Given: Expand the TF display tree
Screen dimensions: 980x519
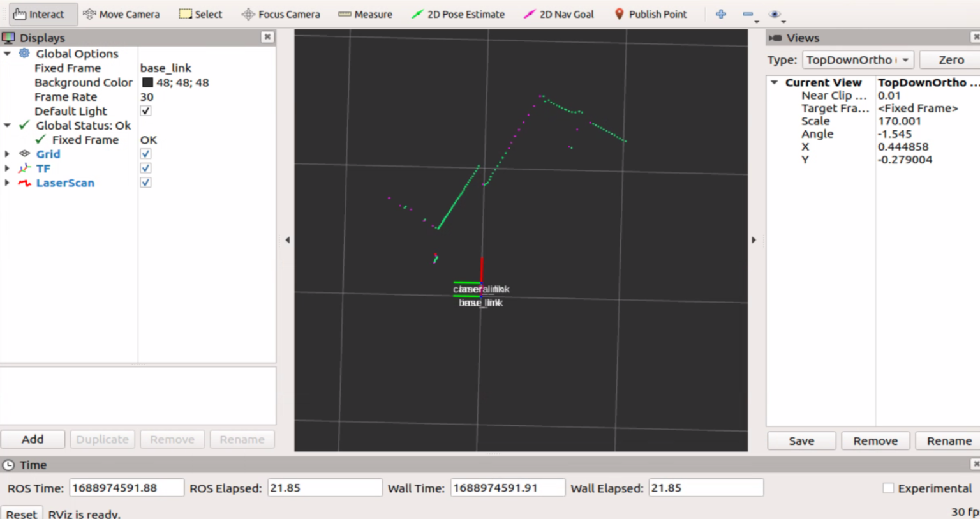Looking at the screenshot, I should [x=7, y=169].
